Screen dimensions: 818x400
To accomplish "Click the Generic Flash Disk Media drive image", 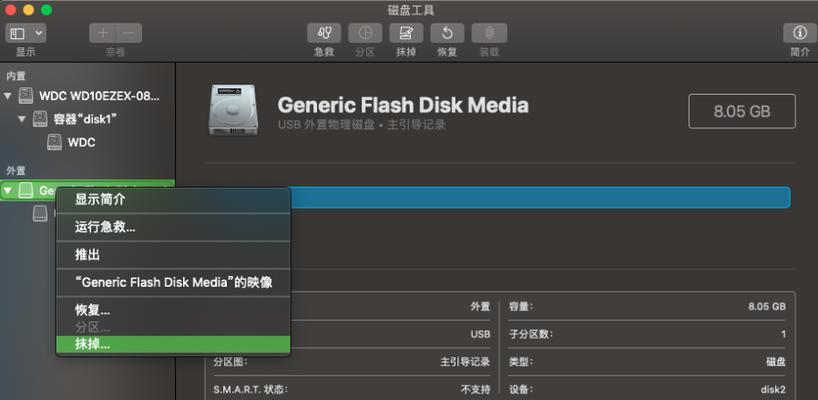I will (232, 111).
